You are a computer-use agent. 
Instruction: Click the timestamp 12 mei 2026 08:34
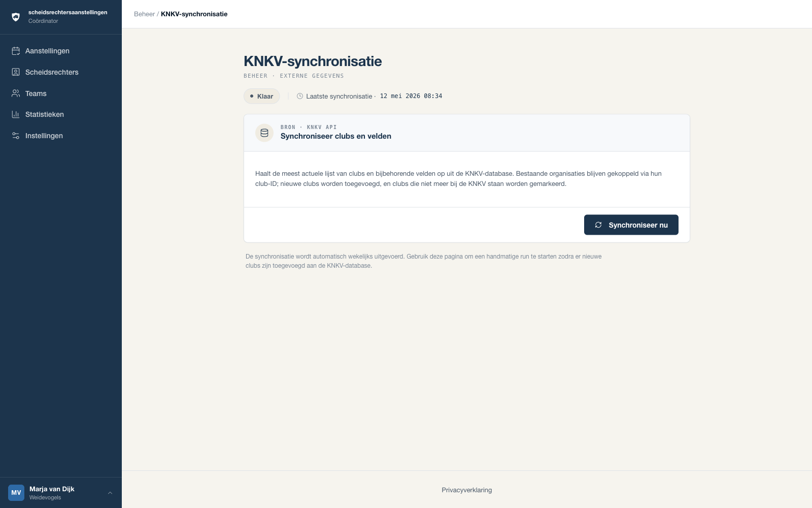tap(411, 96)
